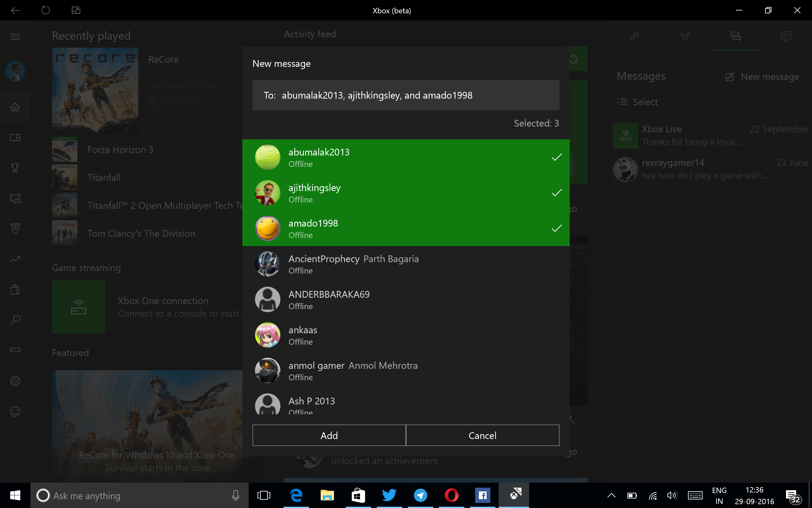Open Action Center notifications icon
Screen dimensions: 812x508
pyautogui.click(x=794, y=496)
